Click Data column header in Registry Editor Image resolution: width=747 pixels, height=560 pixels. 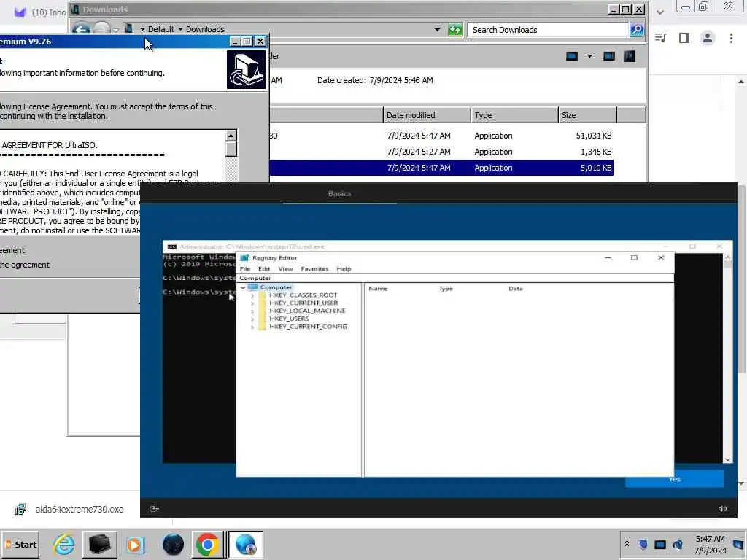coord(516,289)
